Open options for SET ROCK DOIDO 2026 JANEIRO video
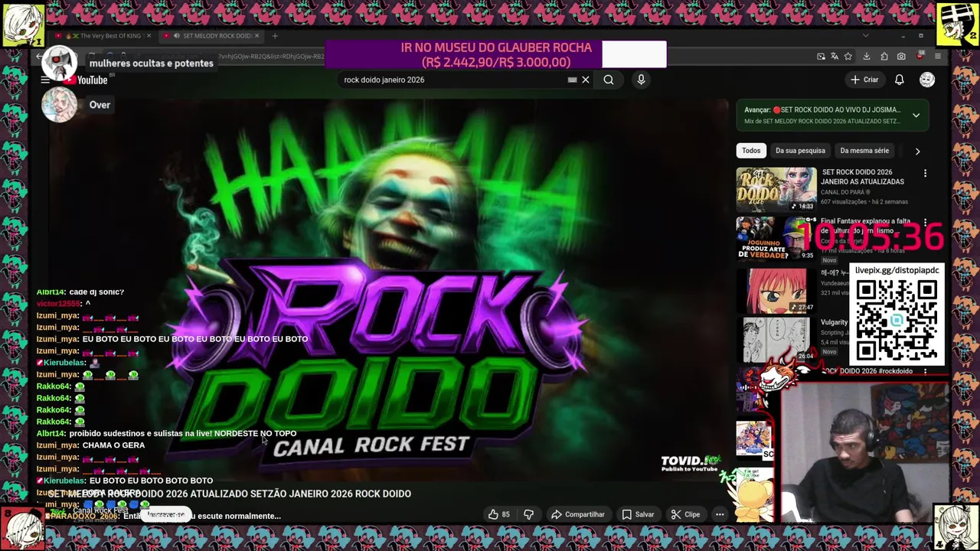The height and width of the screenshot is (551, 980). click(x=925, y=174)
